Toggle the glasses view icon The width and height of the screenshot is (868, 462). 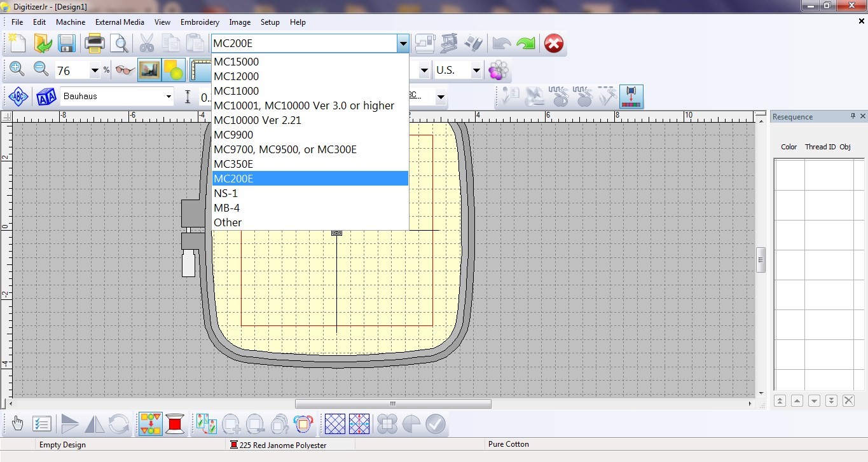point(125,70)
